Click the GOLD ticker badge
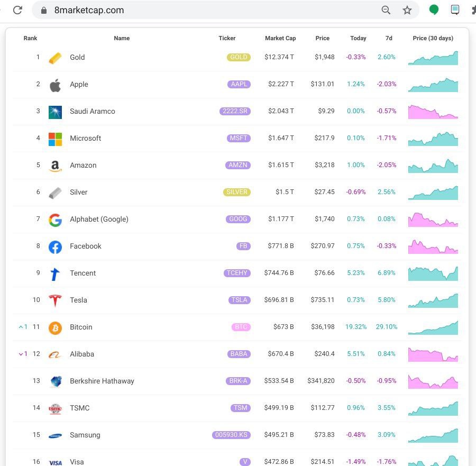Viewport: 476px width, 466px height. click(239, 57)
